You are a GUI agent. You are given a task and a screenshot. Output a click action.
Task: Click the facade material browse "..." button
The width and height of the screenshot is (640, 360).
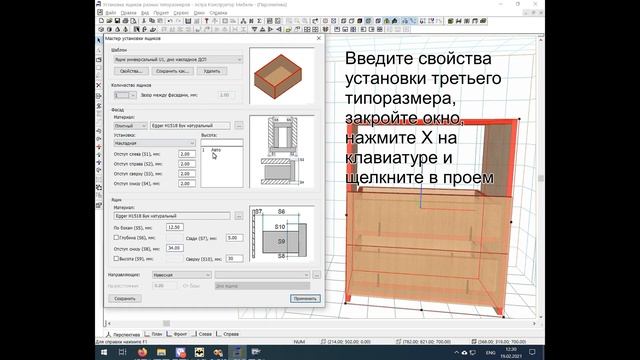point(239,126)
